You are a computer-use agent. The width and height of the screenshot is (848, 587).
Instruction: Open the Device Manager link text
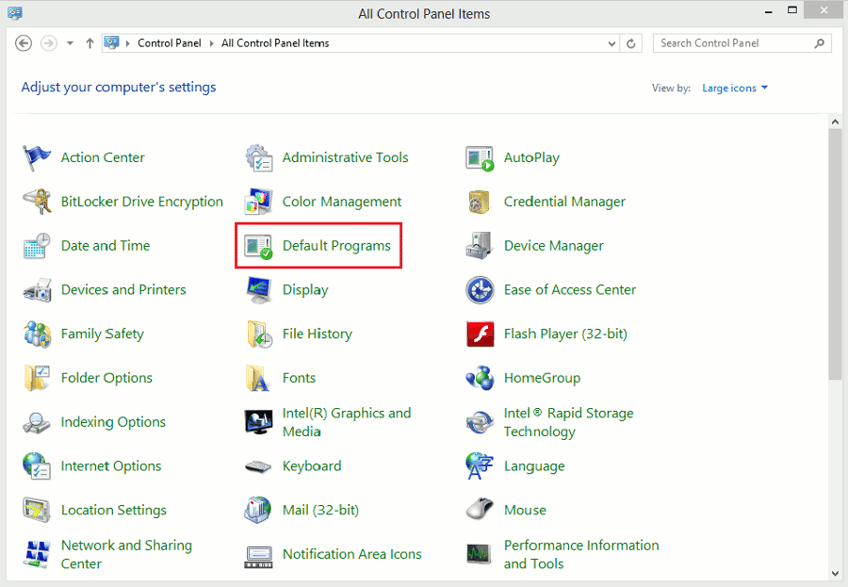click(554, 246)
